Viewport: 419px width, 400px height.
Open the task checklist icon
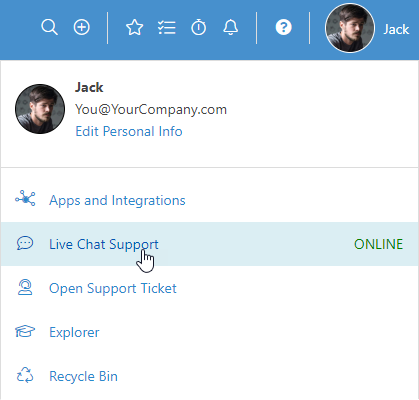(x=167, y=27)
